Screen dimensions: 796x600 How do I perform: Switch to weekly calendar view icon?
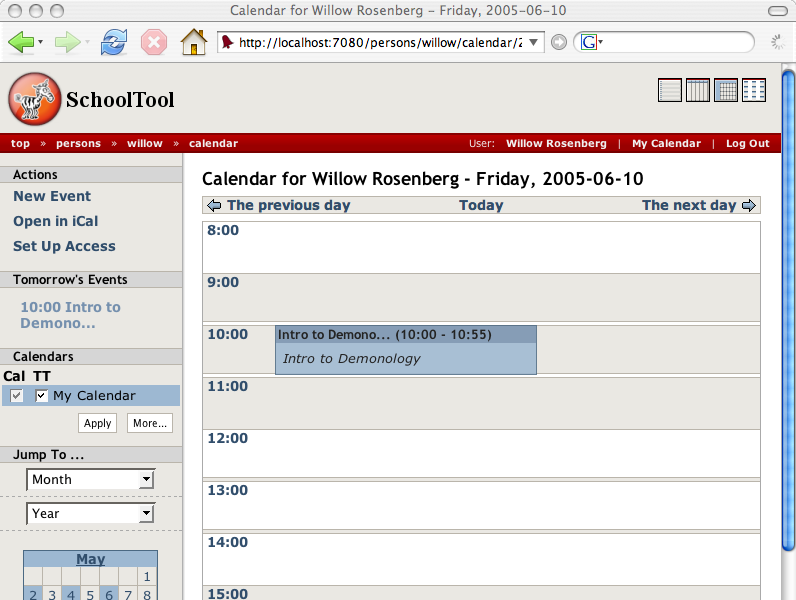(x=698, y=90)
